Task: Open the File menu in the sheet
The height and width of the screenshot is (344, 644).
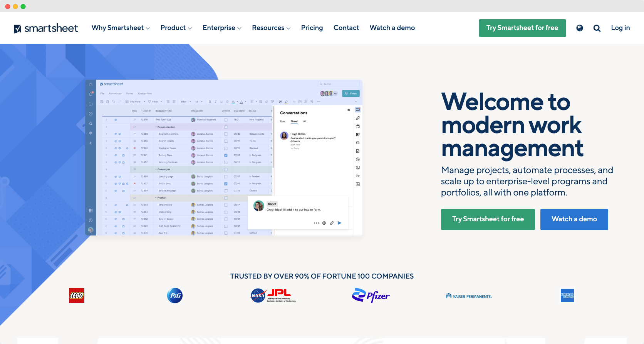Action: click(x=102, y=94)
